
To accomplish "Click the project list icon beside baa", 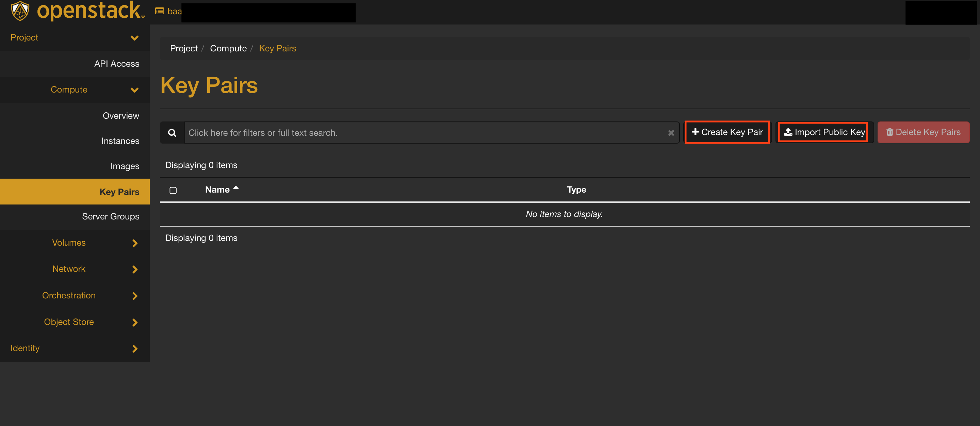I will coord(159,12).
